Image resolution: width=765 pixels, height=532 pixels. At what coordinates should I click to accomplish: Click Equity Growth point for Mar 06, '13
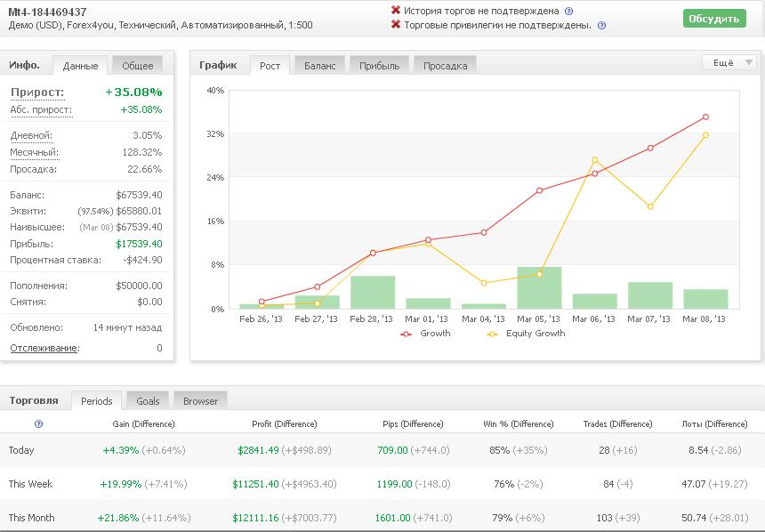point(595,160)
